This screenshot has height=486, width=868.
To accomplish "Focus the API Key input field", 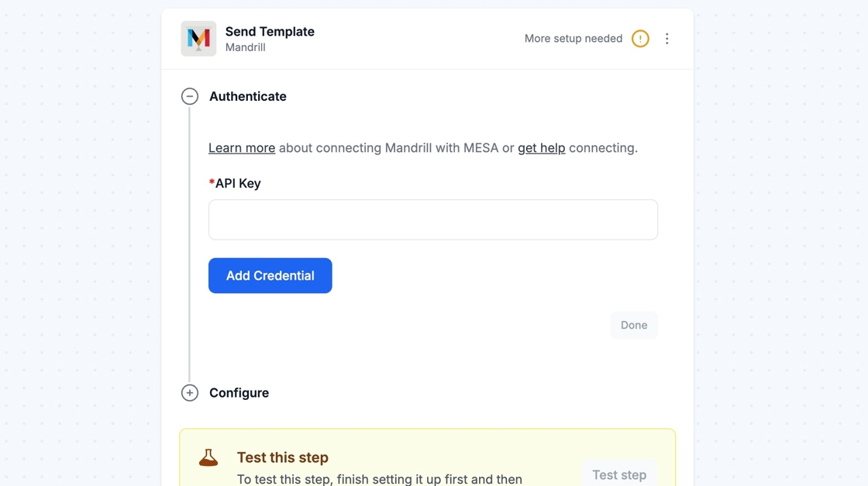I will [x=432, y=220].
